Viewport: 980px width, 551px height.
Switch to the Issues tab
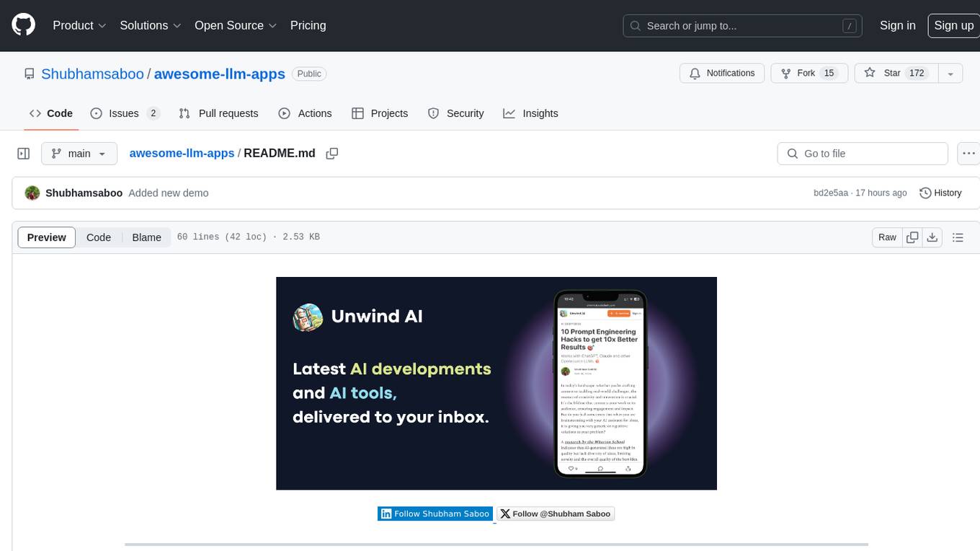point(125,113)
